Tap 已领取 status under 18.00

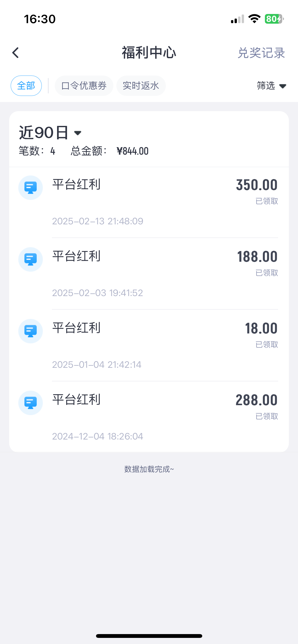267,344
